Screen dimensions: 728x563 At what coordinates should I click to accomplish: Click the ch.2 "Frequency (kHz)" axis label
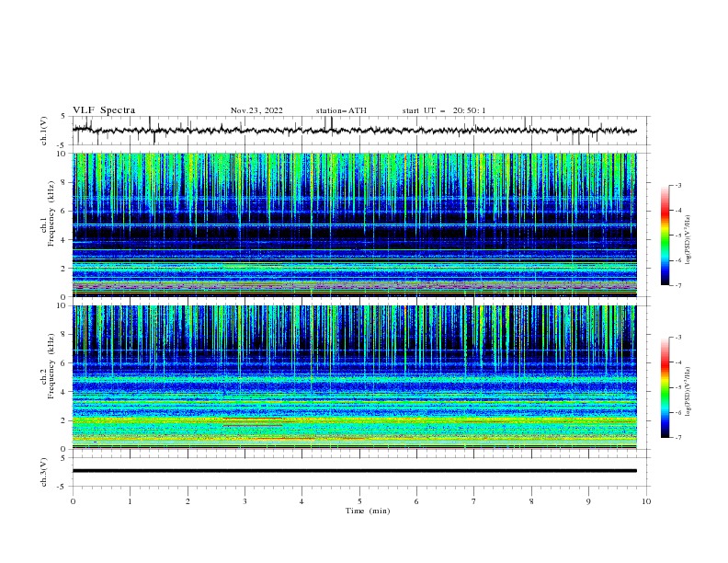pyautogui.click(x=51, y=366)
